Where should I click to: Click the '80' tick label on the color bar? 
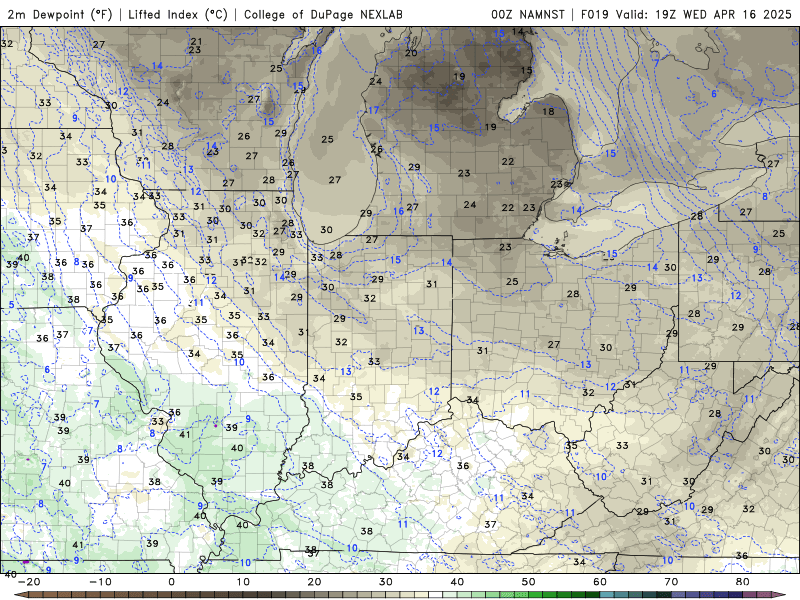[743, 582]
